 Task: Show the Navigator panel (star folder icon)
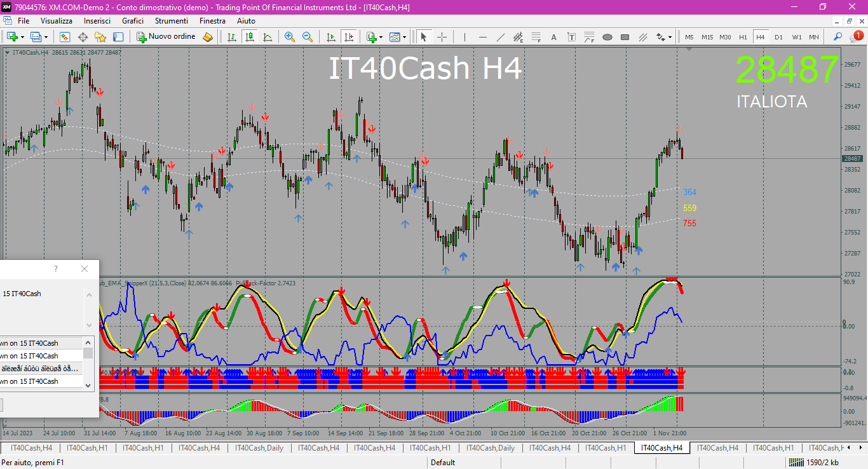pyautogui.click(x=100, y=37)
